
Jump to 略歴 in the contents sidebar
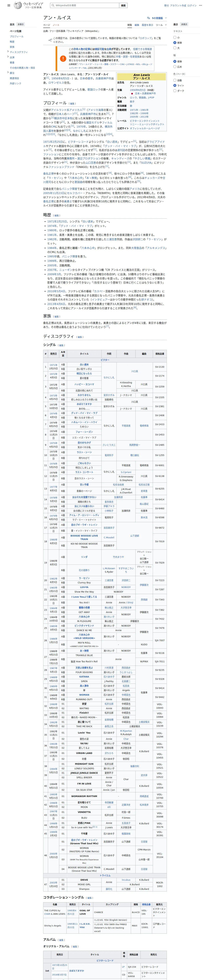12,42
